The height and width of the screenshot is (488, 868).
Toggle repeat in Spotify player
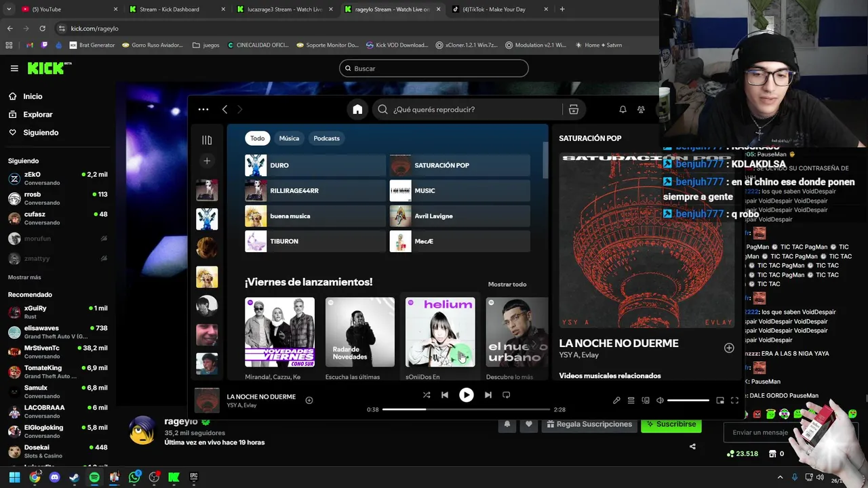pos(506,394)
